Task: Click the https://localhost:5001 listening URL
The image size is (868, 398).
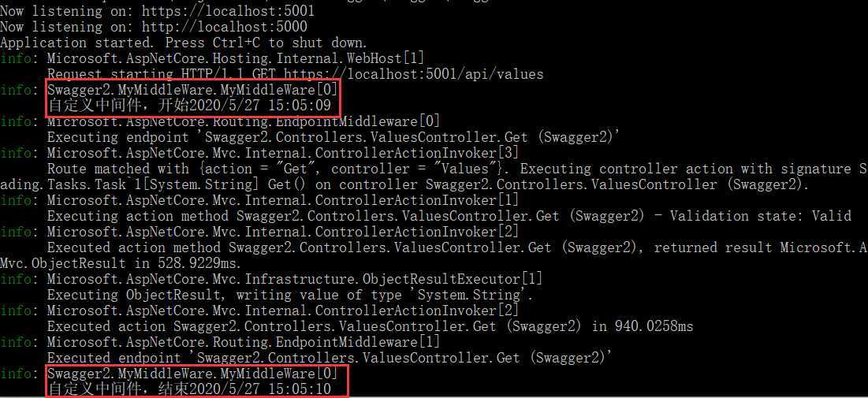Action: 228,10
